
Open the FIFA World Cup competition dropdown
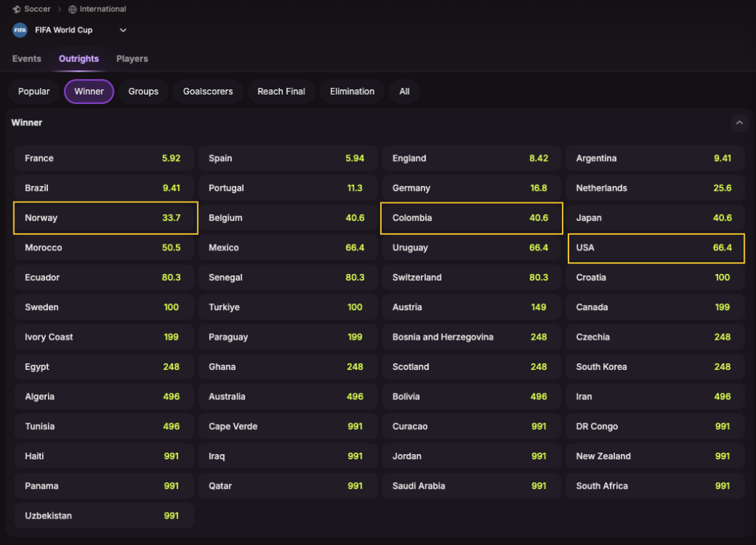[x=123, y=30]
